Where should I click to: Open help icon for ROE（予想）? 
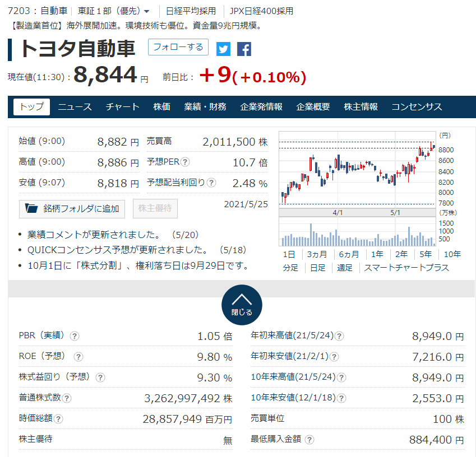coord(78,357)
